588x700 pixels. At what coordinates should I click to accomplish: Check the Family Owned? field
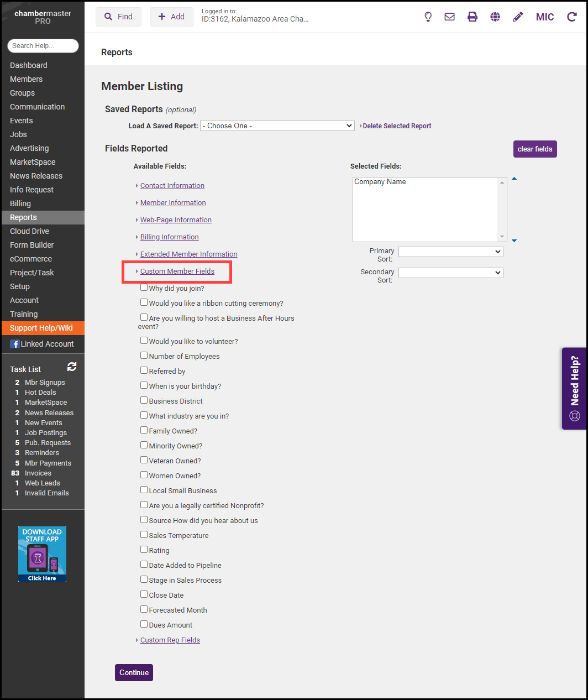click(x=144, y=430)
